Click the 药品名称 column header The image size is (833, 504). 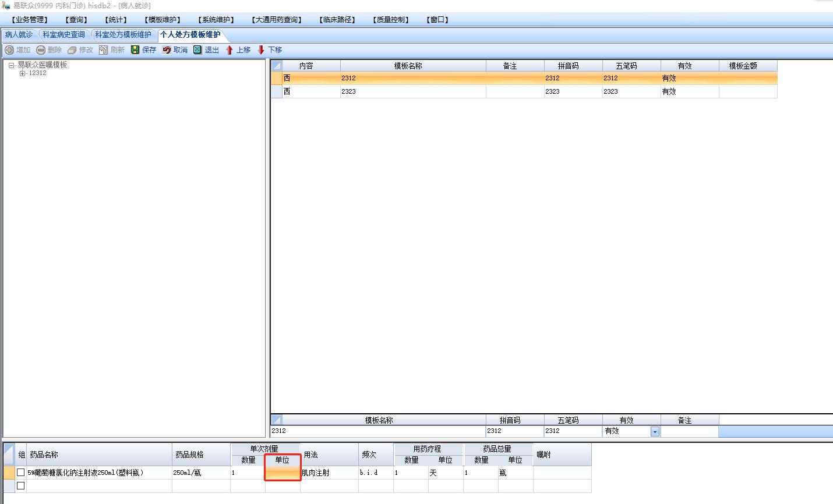(x=99, y=455)
